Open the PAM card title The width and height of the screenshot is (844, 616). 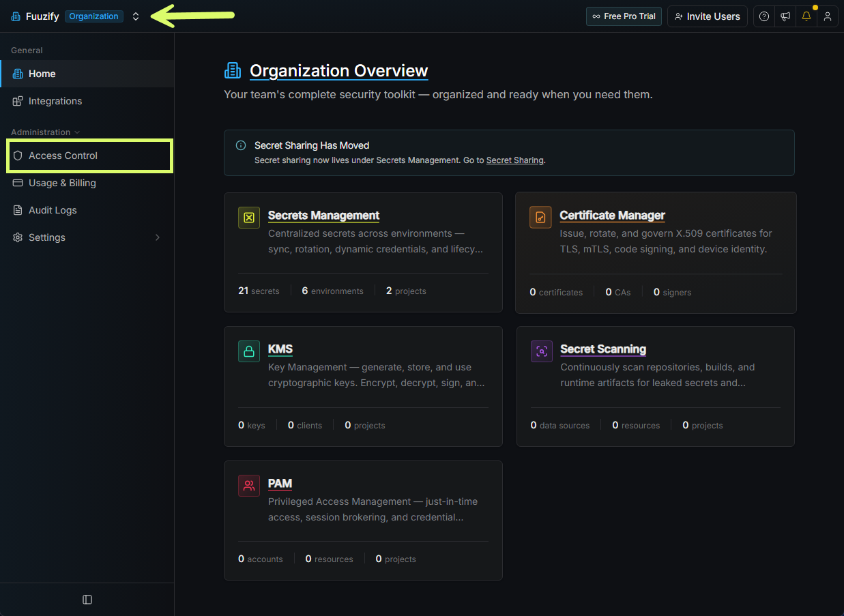pyautogui.click(x=280, y=484)
